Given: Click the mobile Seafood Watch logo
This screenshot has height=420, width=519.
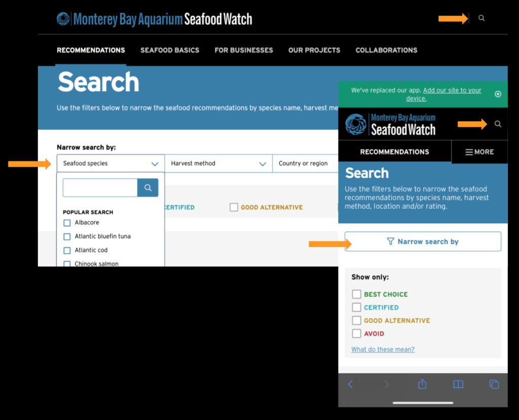Looking at the screenshot, I should point(391,125).
